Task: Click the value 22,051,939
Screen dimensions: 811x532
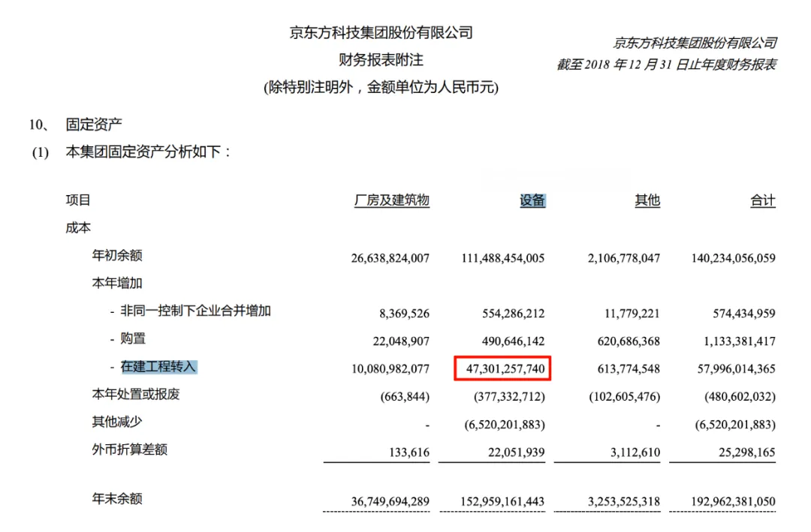Action: pos(516,452)
